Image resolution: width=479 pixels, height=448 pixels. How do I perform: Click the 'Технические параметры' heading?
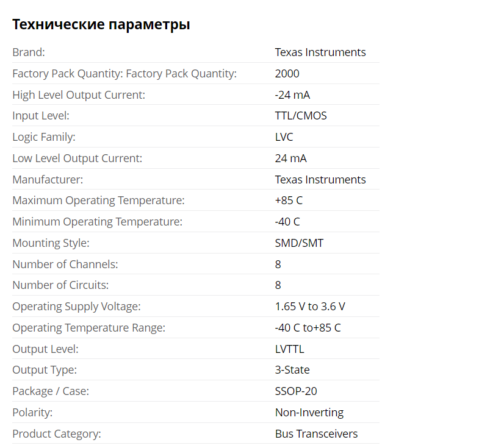pyautogui.click(x=101, y=24)
